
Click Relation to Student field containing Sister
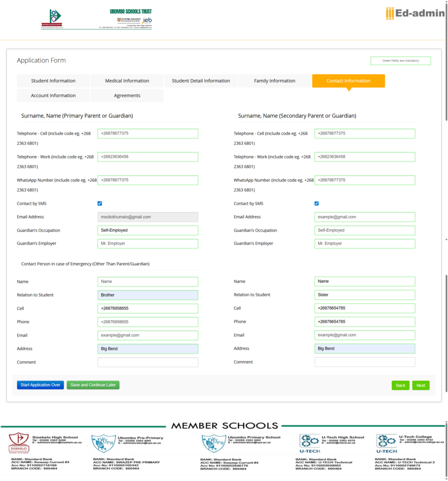(x=364, y=295)
